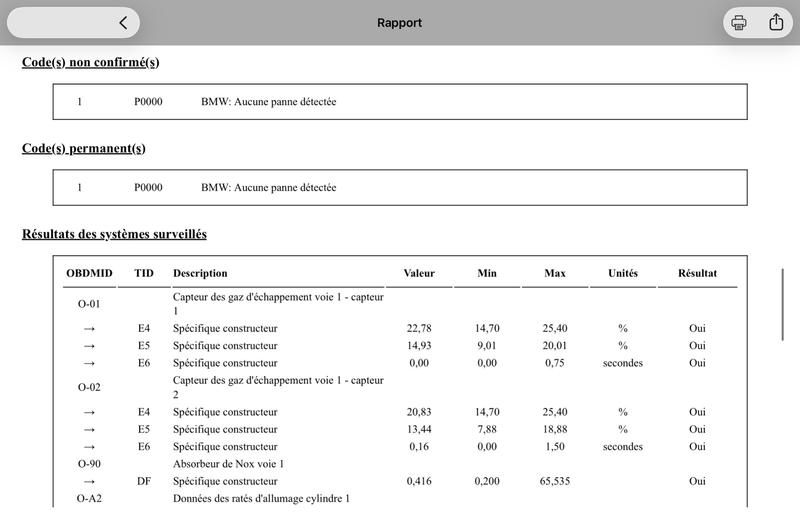The image size is (800, 525).
Task: Click the Résultat column header
Action: (697, 273)
